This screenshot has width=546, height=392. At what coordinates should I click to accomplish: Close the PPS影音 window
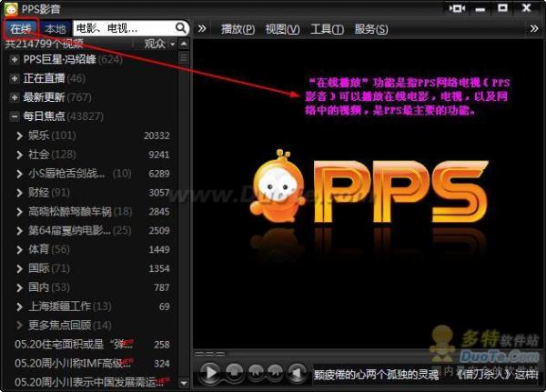pos(526,8)
